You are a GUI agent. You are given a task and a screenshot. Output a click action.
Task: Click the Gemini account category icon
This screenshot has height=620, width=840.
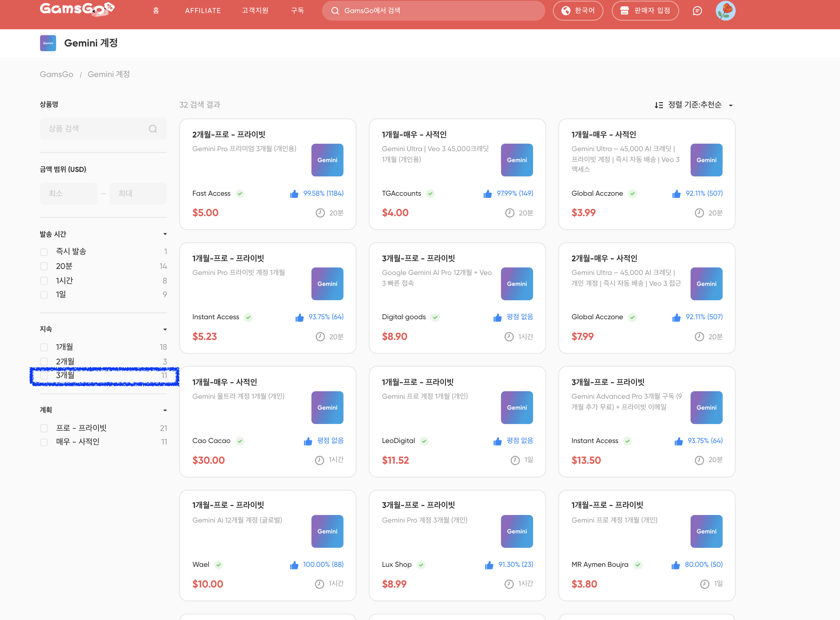pyautogui.click(x=48, y=43)
